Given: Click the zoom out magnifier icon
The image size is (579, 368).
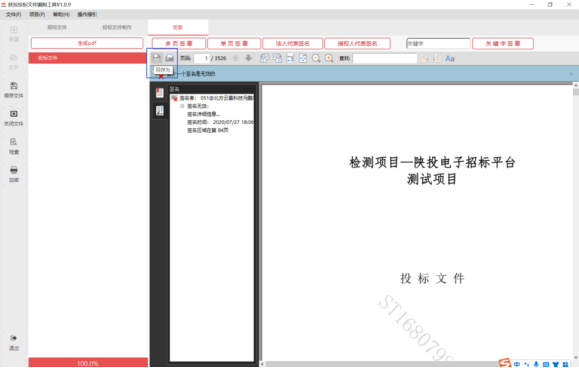Looking at the screenshot, I should point(316,58).
